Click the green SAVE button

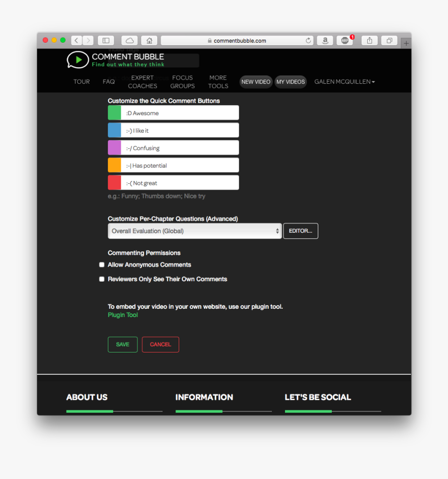coord(122,344)
